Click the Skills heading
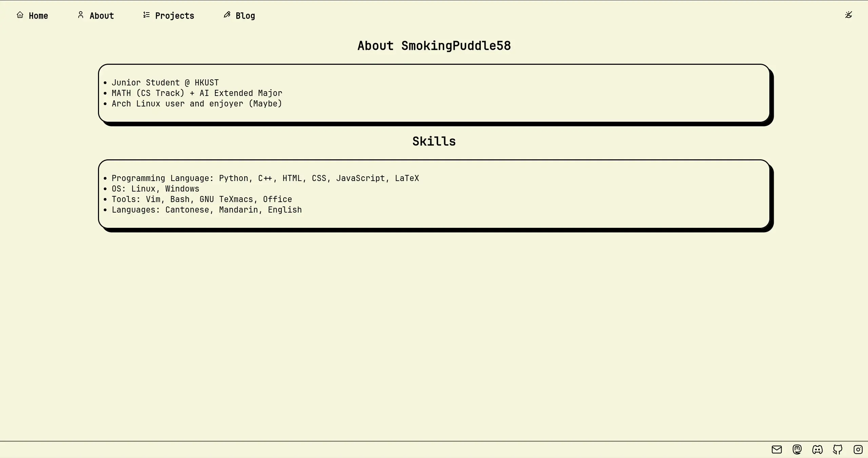This screenshot has height=458, width=868. coord(434,141)
